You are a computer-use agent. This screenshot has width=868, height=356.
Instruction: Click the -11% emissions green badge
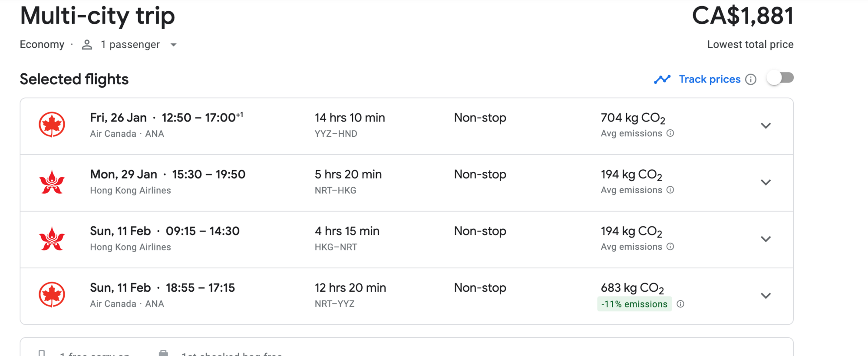(x=634, y=304)
